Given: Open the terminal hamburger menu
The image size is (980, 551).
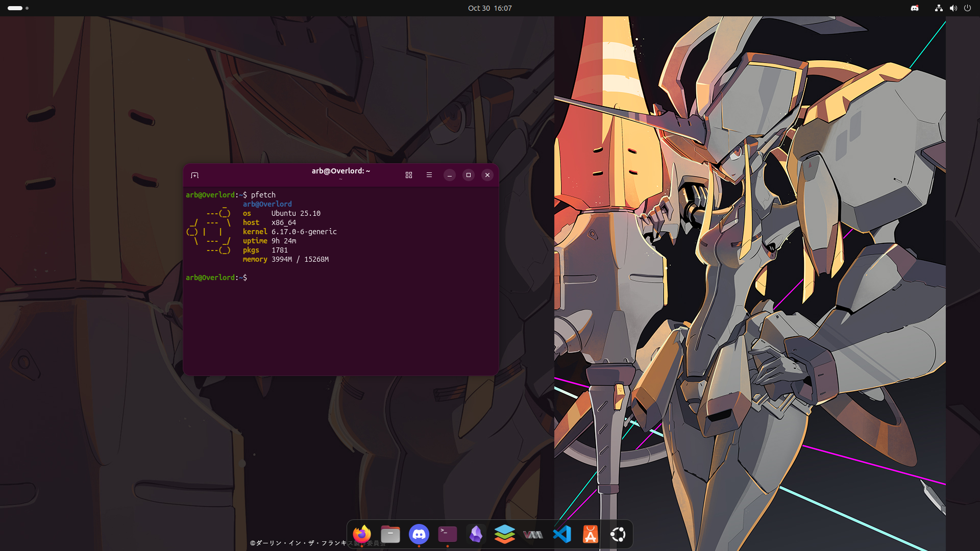Looking at the screenshot, I should pos(429,175).
